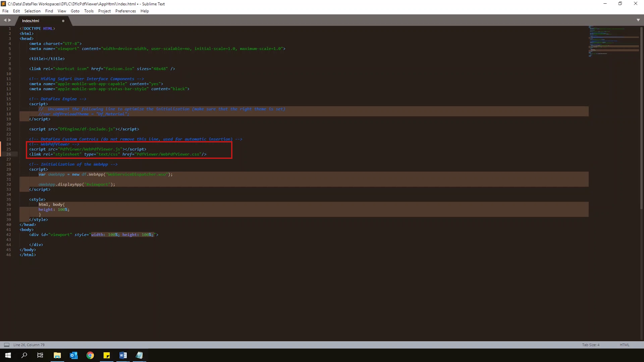This screenshot has width=644, height=362.
Task: Toggle side bar icon in status bar
Action: (6, 345)
